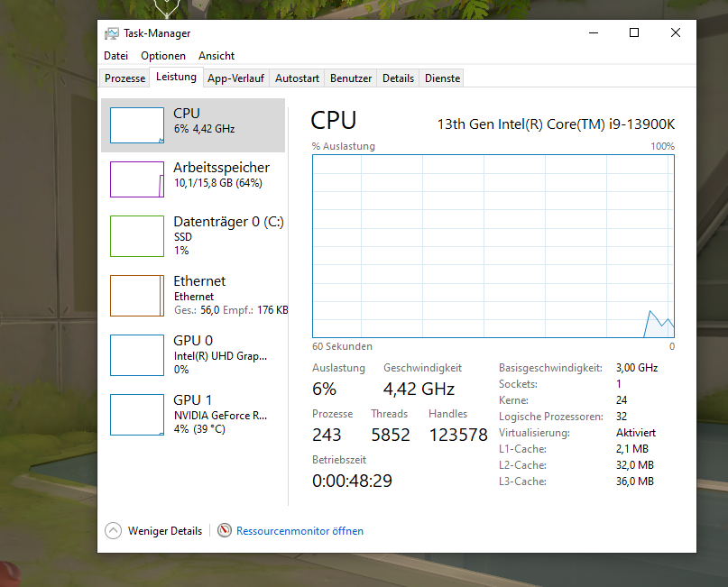Click the L2-Cache value 32,0 MB
The width and height of the screenshot is (728, 587).
pos(635,465)
